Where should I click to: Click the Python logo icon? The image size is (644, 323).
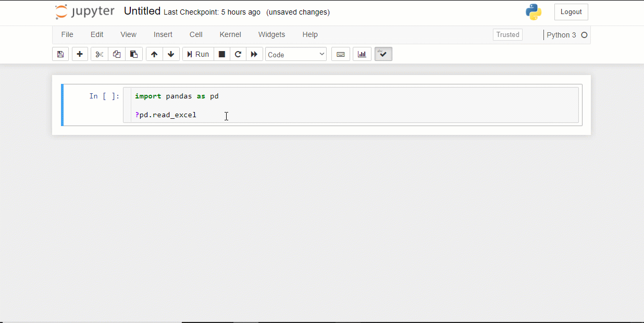[x=534, y=12]
